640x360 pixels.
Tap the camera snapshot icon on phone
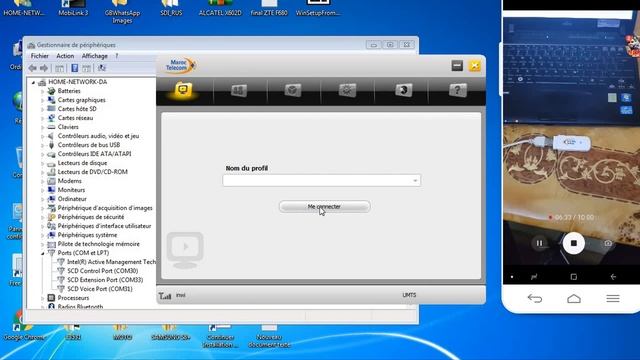[608, 243]
